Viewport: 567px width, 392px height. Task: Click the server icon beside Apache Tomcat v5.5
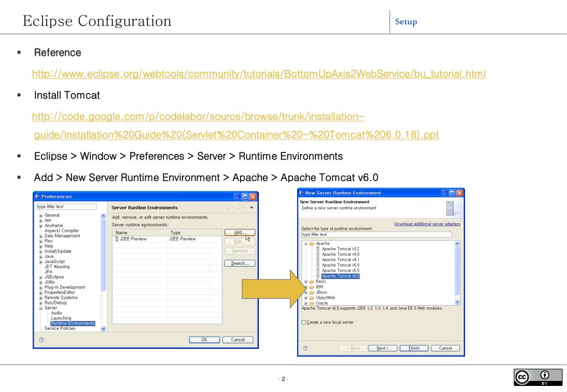(318, 271)
